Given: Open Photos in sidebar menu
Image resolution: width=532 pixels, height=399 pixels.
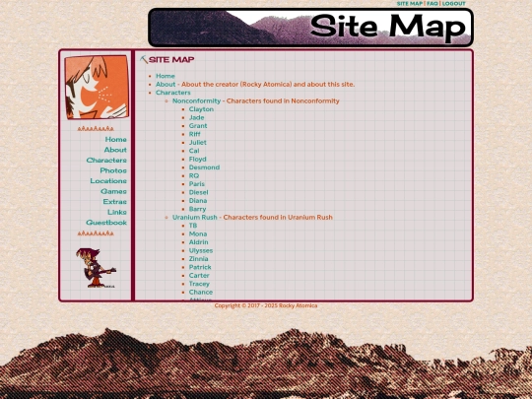Looking at the screenshot, I should tap(113, 170).
